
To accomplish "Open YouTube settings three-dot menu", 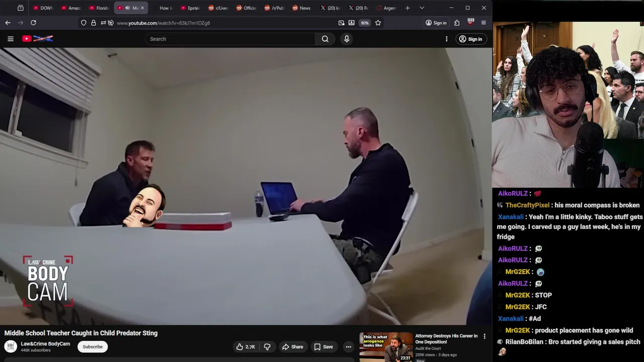I will point(446,39).
